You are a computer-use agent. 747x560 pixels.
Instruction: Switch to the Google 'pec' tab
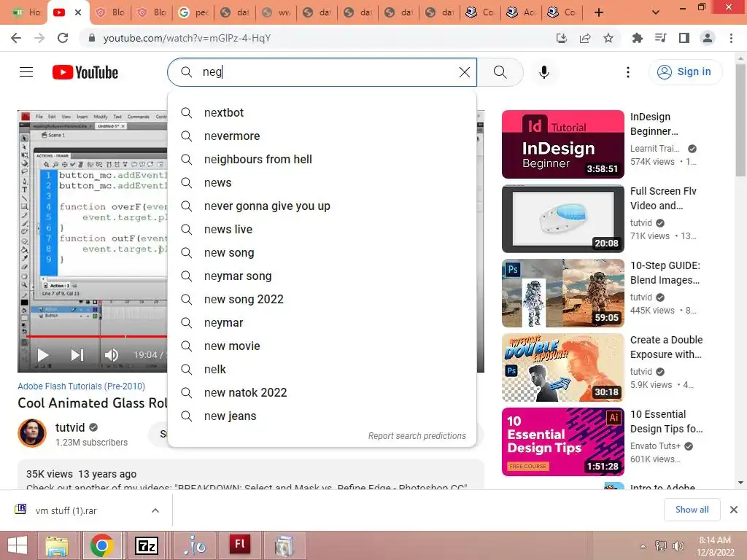coord(194,13)
